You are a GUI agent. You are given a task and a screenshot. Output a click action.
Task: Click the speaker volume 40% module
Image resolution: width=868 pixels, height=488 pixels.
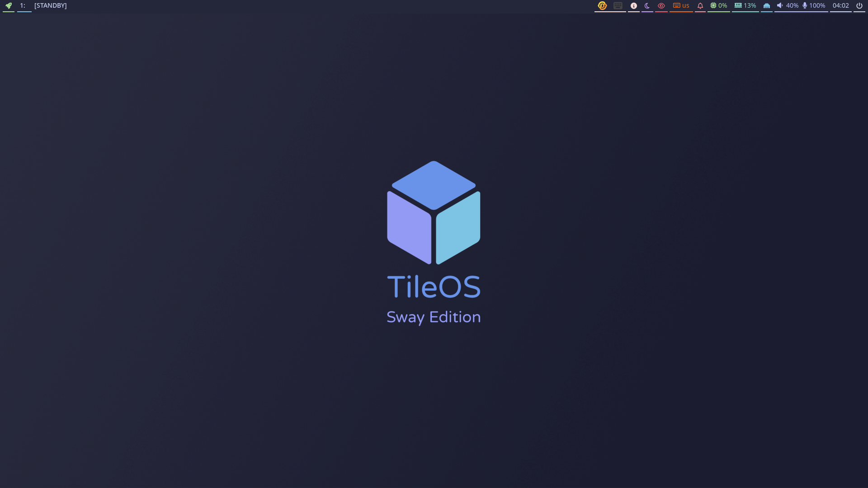(788, 6)
